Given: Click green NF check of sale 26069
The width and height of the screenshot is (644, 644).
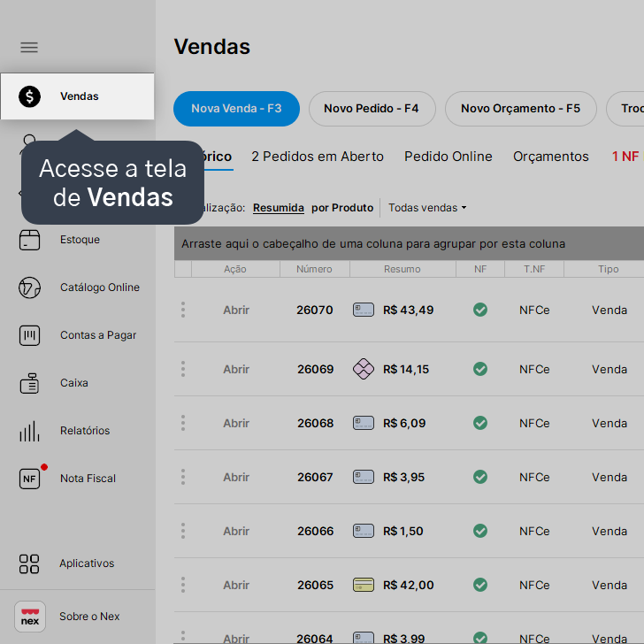Looking at the screenshot, I should coord(480,369).
